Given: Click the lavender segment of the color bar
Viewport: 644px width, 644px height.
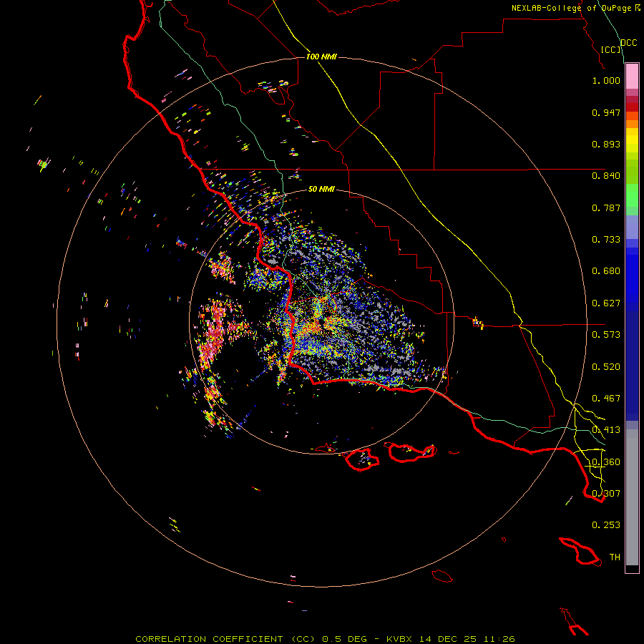Looking at the screenshot, I should pos(632,228).
